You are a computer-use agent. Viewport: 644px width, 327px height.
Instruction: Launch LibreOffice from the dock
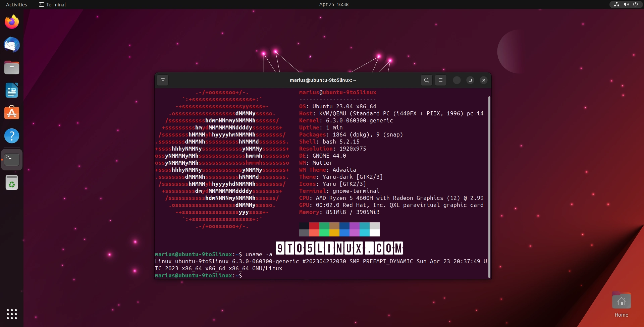click(12, 90)
